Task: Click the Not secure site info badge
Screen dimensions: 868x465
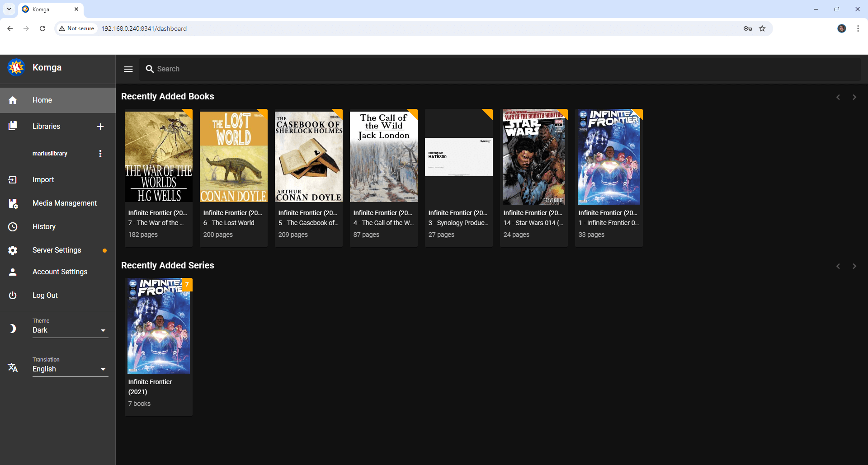Action: pyautogui.click(x=76, y=28)
